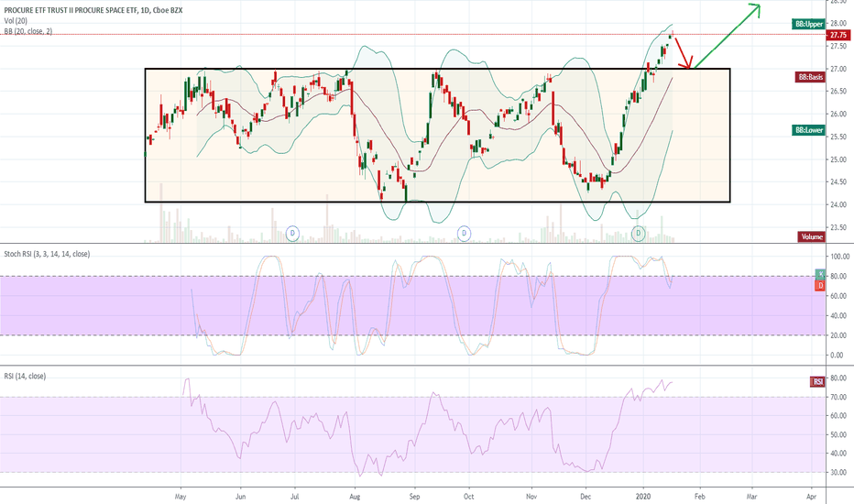The height and width of the screenshot is (504, 854).
Task: Click the Nov label on time axis
Action: (x=532, y=497)
